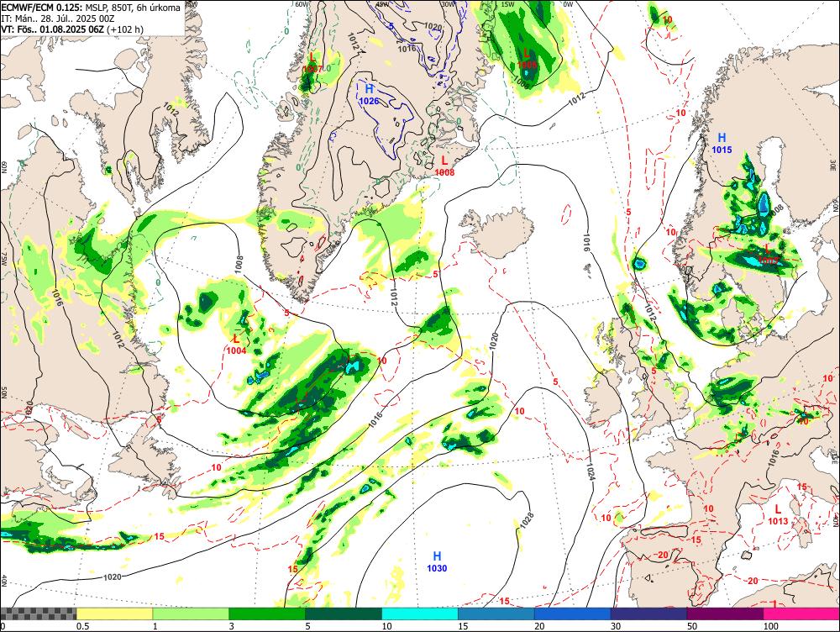Click the yellow 0.5–1 mm legend swatch
Viewport: 840px width, 632px height.
coord(114,614)
